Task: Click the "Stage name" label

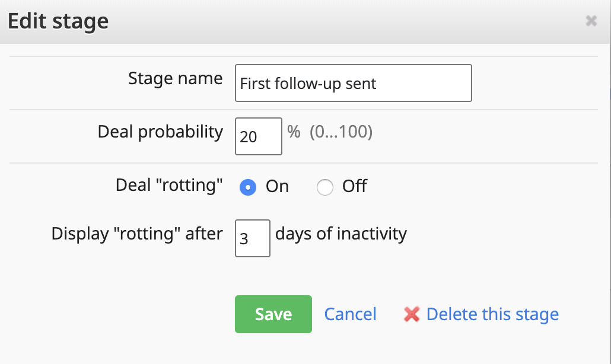Action: click(x=176, y=79)
